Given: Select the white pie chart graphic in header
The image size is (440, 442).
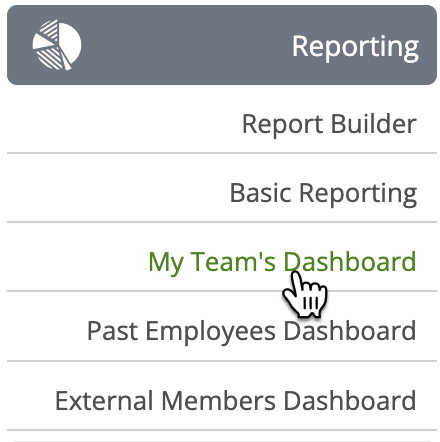Looking at the screenshot, I should coord(57,45).
